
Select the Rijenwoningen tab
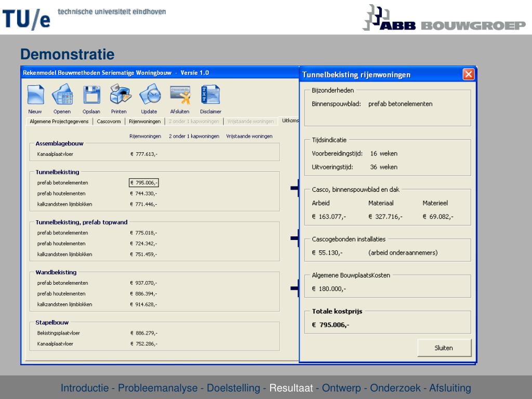point(144,122)
